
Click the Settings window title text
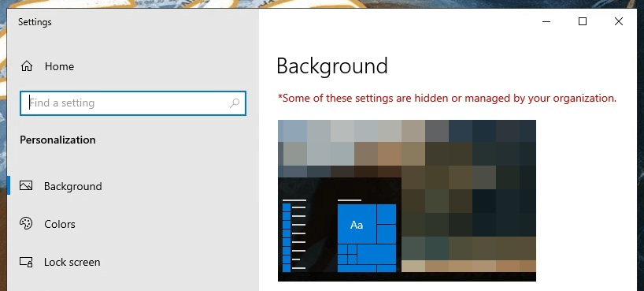[x=35, y=22]
